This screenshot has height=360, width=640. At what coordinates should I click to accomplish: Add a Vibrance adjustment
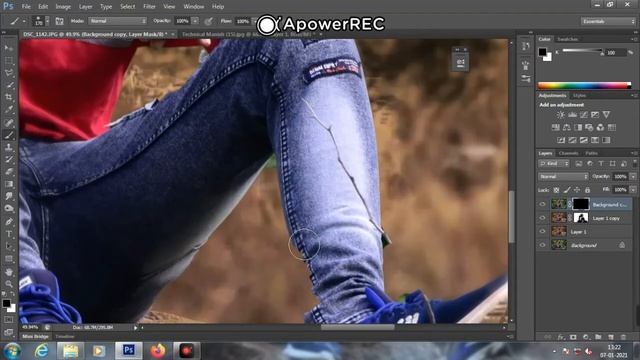tap(607, 115)
